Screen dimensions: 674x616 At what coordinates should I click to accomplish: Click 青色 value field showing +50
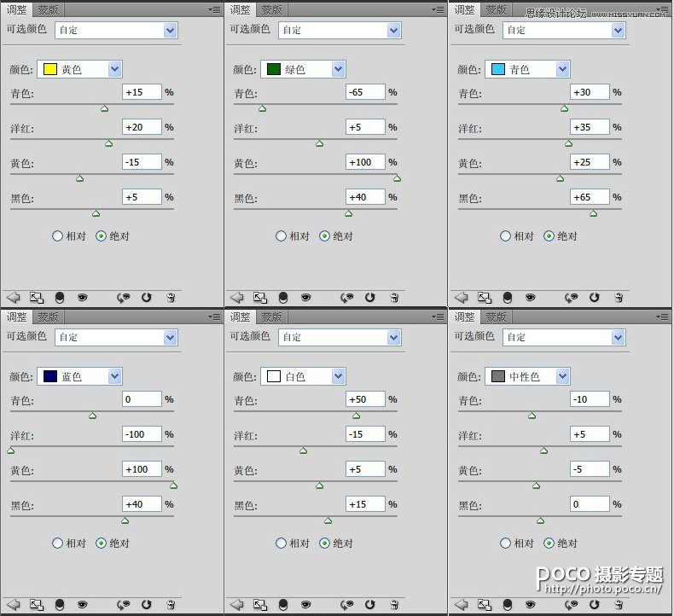click(x=365, y=399)
